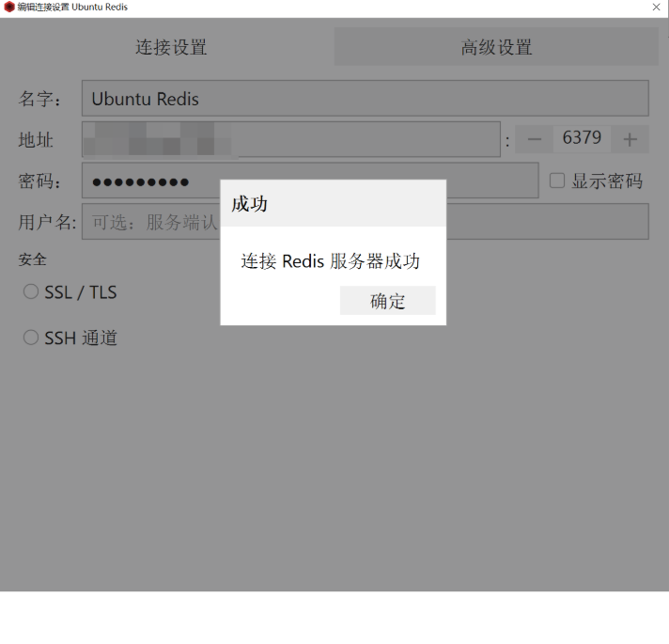Close the connection settings window
The image size is (669, 644).
tap(656, 8)
